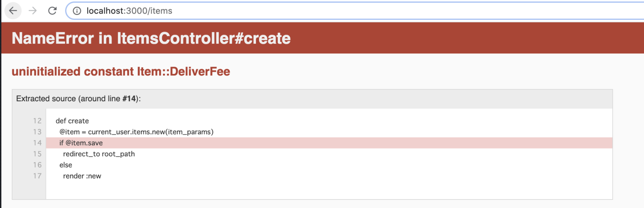This screenshot has width=644, height=208.
Task: Click the "render :new" code line
Action: tap(82, 176)
